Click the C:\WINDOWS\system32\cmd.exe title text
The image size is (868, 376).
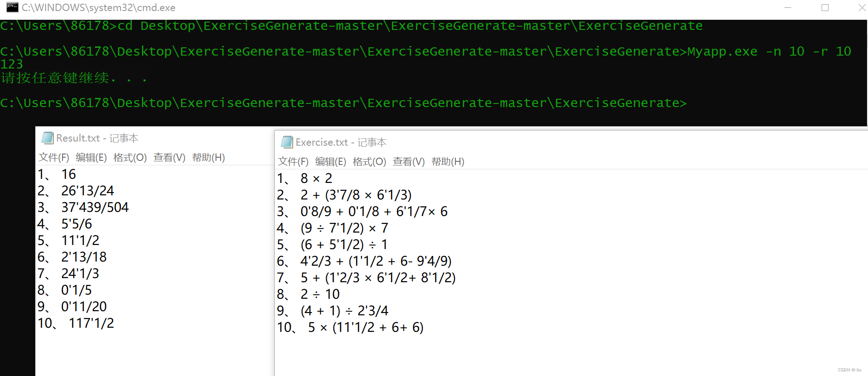pos(98,8)
